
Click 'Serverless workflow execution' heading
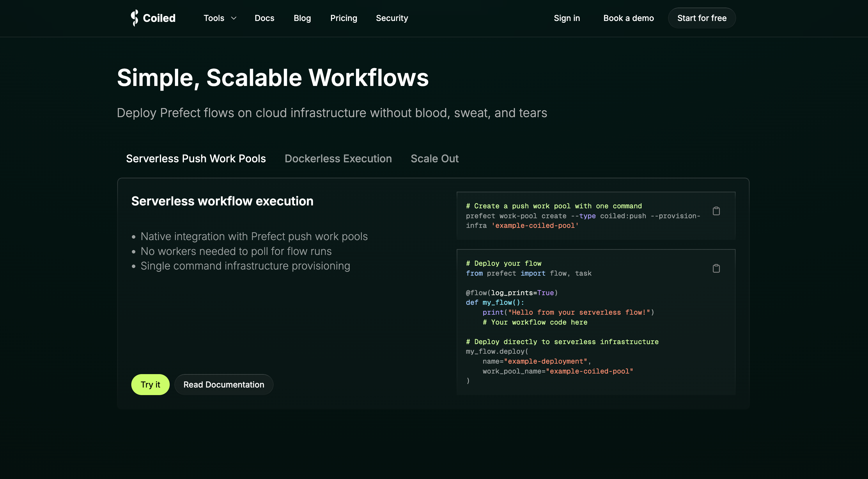pos(222,201)
